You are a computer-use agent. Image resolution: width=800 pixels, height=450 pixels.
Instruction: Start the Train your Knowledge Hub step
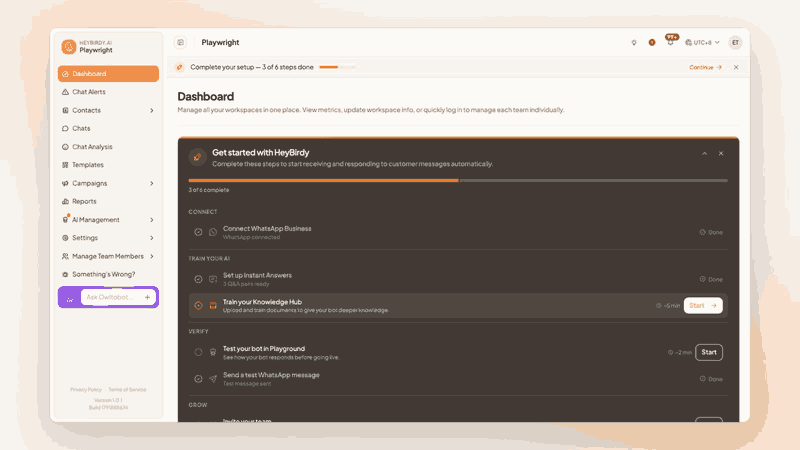703,306
